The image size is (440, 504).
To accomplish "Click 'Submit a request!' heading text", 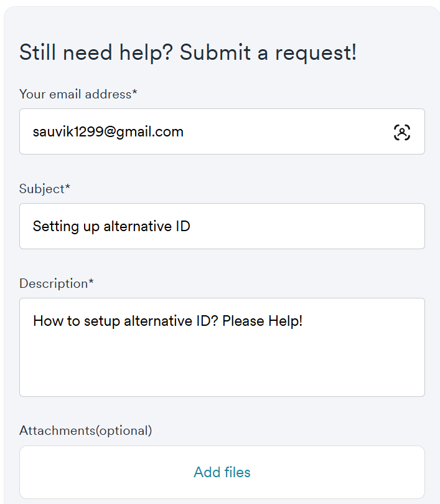I will [268, 53].
